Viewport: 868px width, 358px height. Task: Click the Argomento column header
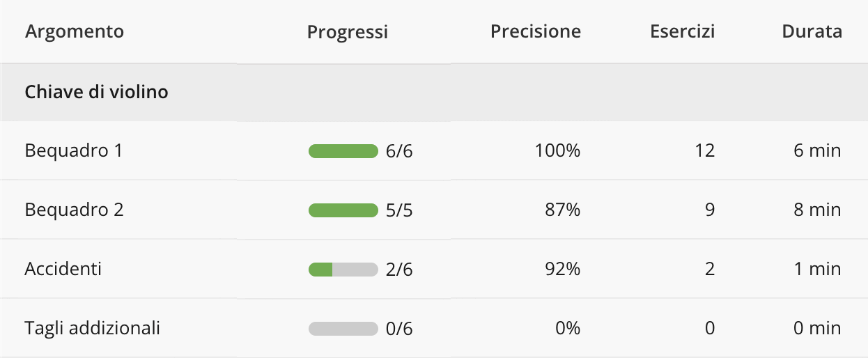pyautogui.click(x=75, y=31)
